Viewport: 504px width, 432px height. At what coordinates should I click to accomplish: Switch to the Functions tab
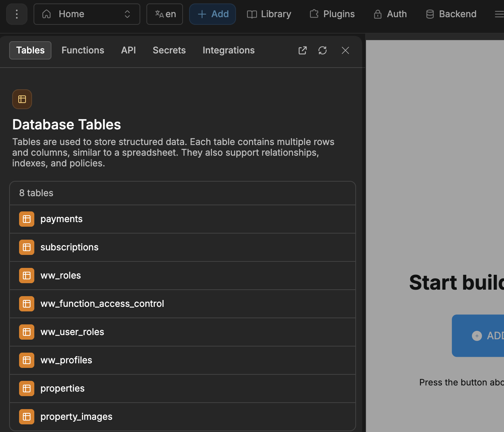point(83,50)
